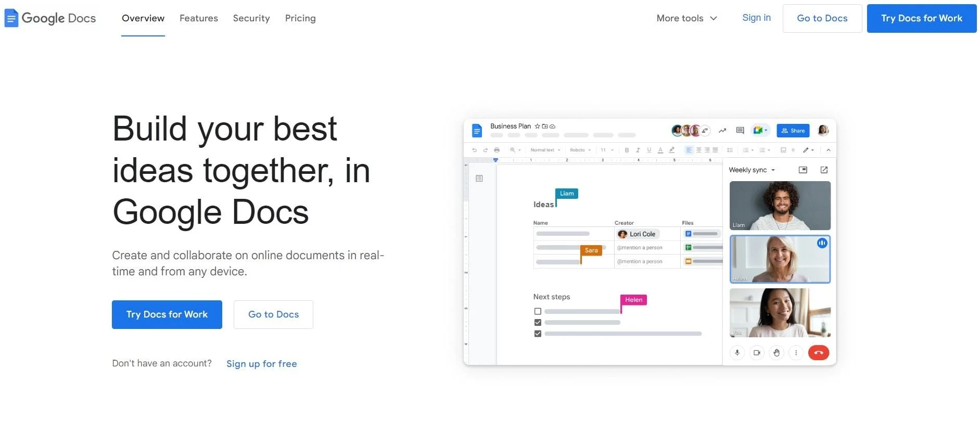Click the raise hand icon
Viewport: 980px width, 444px height.
point(777,353)
